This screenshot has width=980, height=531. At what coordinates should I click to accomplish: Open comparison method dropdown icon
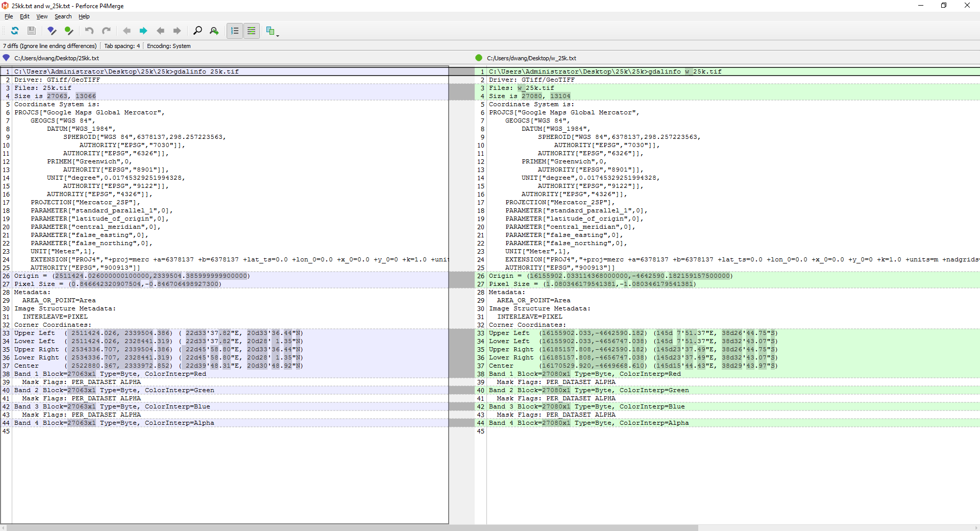[x=272, y=31]
